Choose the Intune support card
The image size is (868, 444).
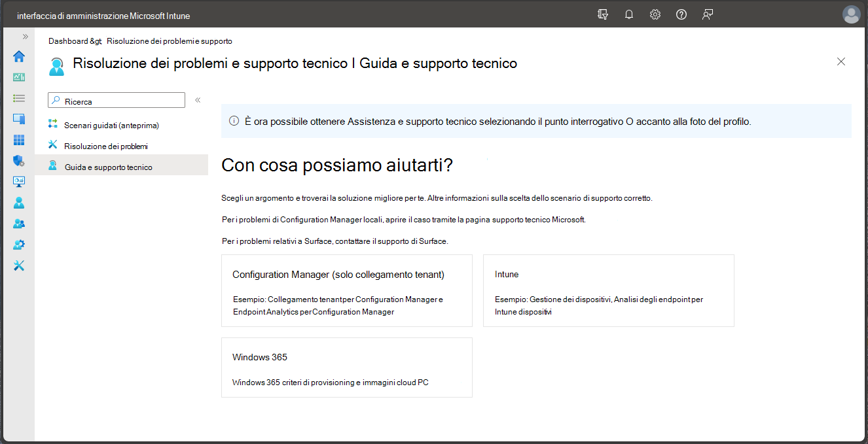[x=609, y=290]
